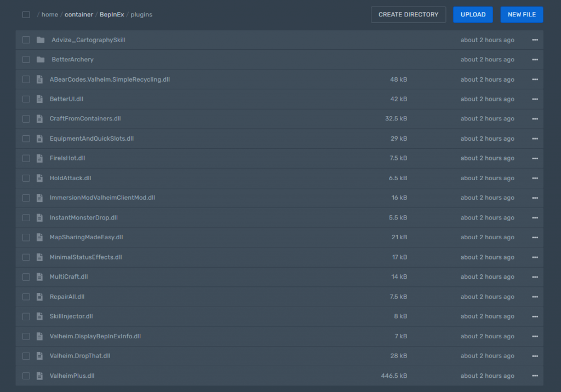Open the file ValheimPlus.dll

[x=72, y=376]
